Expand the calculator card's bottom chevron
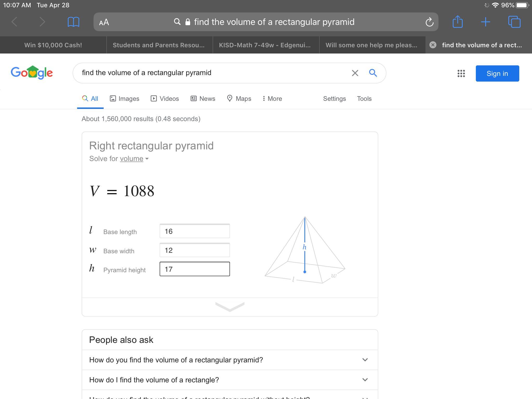Screen dimensions: 532x399 230,307
